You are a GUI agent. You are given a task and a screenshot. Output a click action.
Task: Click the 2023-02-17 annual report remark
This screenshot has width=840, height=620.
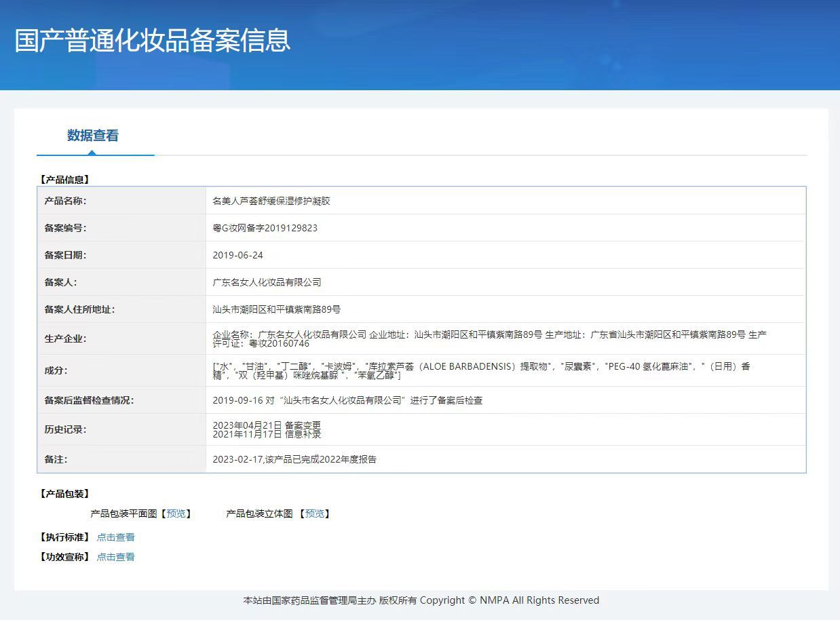click(294, 460)
